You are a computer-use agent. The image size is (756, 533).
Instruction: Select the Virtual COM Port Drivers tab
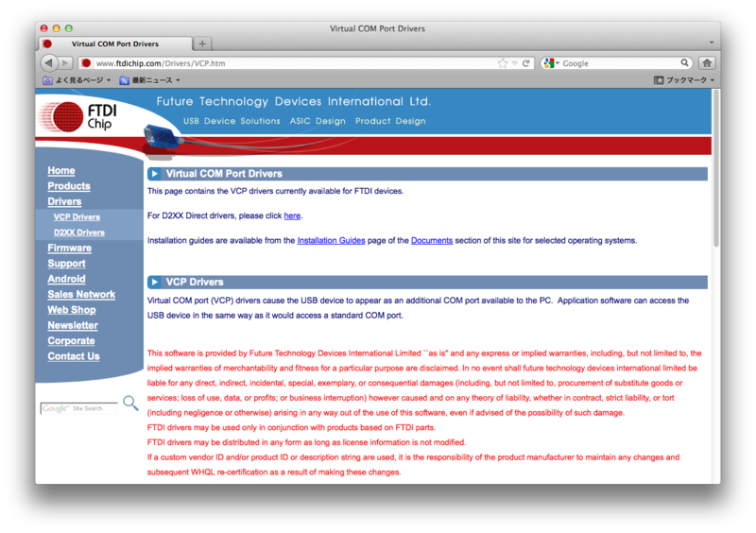(x=115, y=43)
